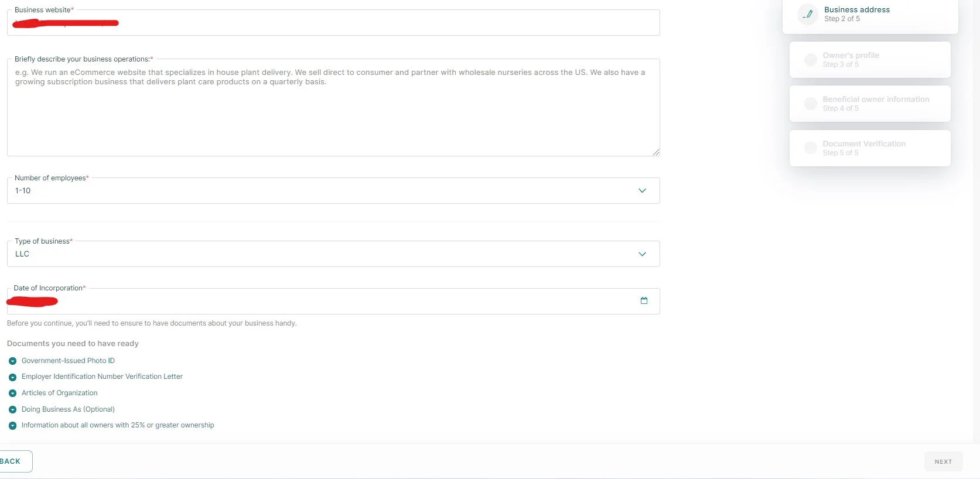Click the Owner's profile step circle indicator
Viewport: 980px width, 479px height.
tap(810, 60)
